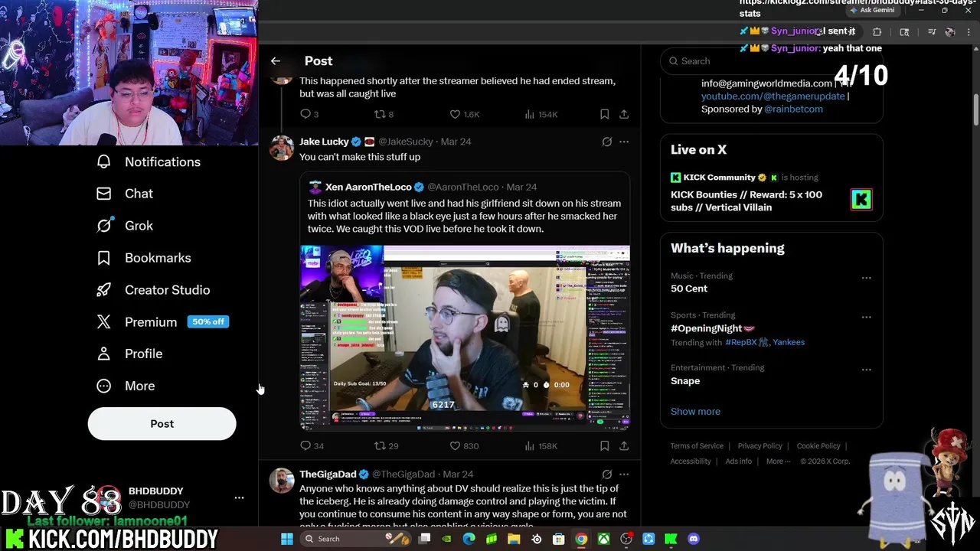Open more options for 50 Cent trend
Image resolution: width=980 pixels, height=551 pixels.
tap(866, 278)
